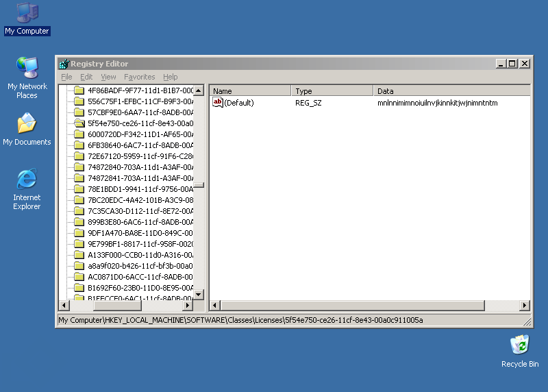The width and height of the screenshot is (548, 392).
Task: Click folder icon of 78E1BDD1-9941-11cf key
Action: click(x=79, y=189)
